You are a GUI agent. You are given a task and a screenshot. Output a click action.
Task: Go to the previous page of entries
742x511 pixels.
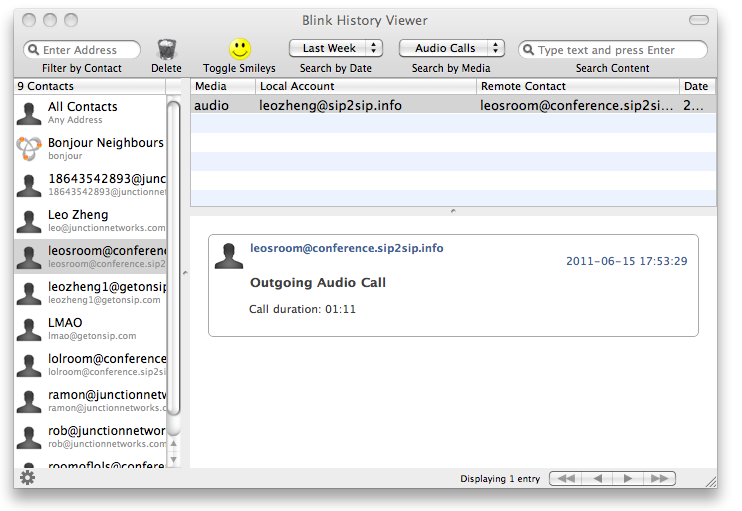pyautogui.click(x=597, y=479)
